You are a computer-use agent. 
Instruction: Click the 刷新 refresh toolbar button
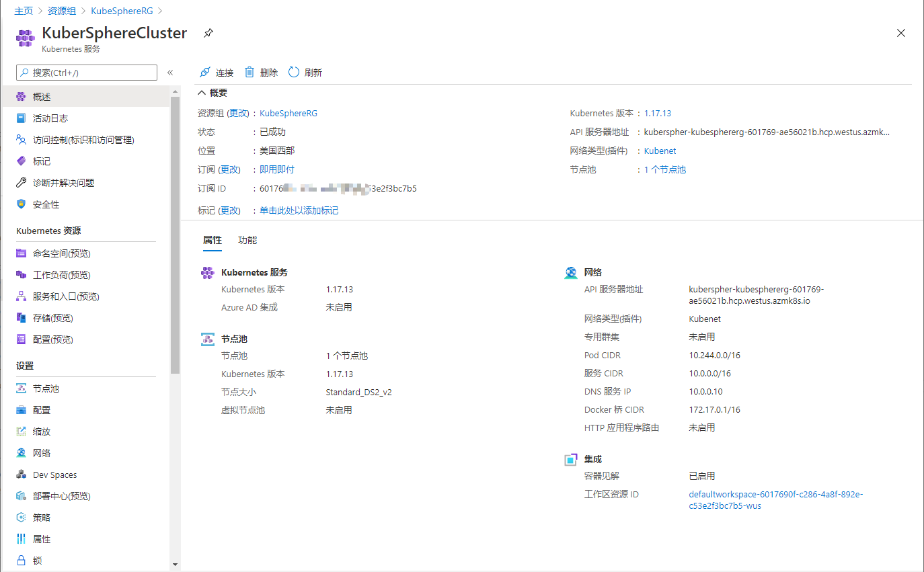[305, 73]
